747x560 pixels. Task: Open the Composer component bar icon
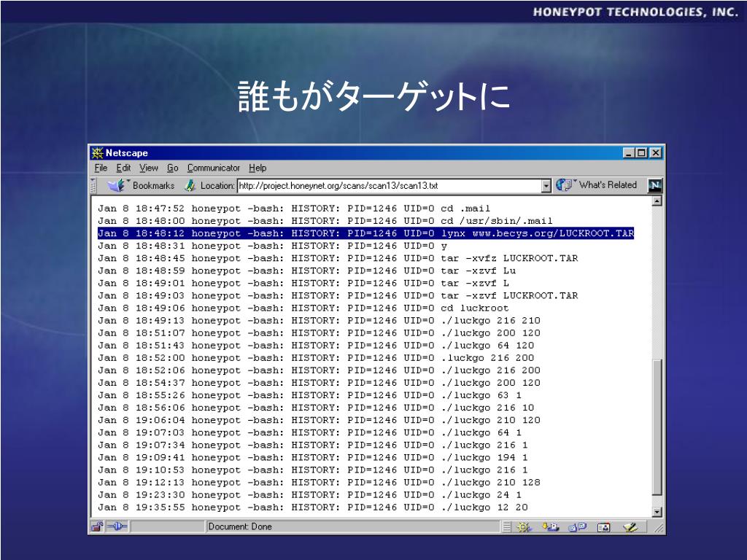[x=630, y=527]
